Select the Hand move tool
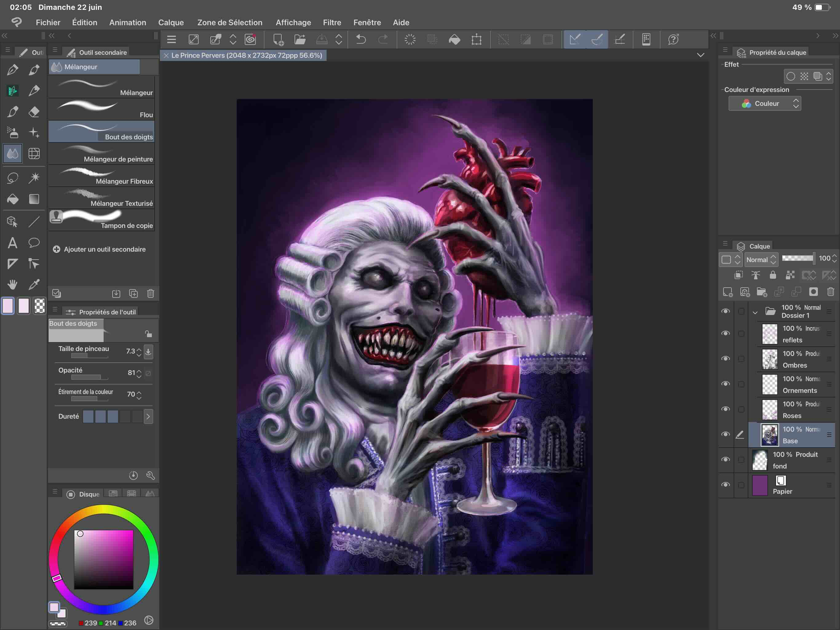 click(x=12, y=284)
